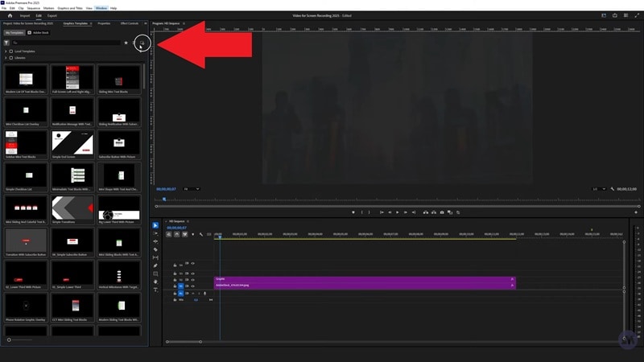
Task: Step forward one frame in Program monitor
Action: (406, 212)
